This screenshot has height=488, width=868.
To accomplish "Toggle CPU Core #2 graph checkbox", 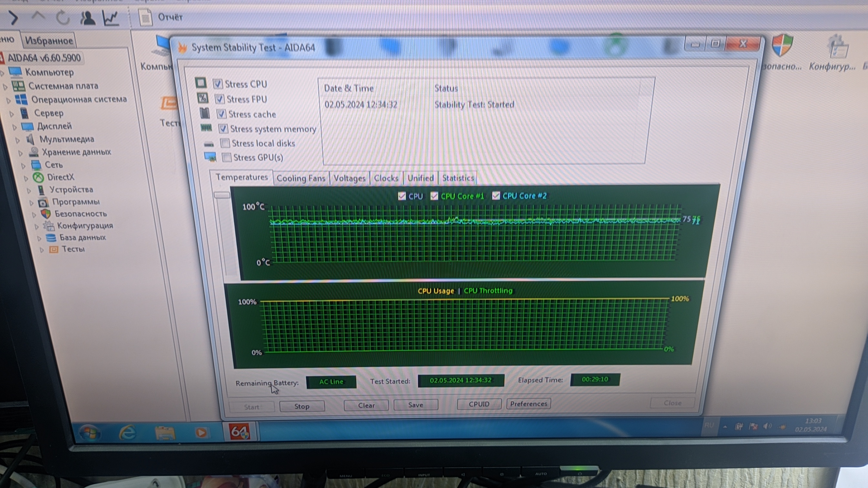I will point(496,195).
